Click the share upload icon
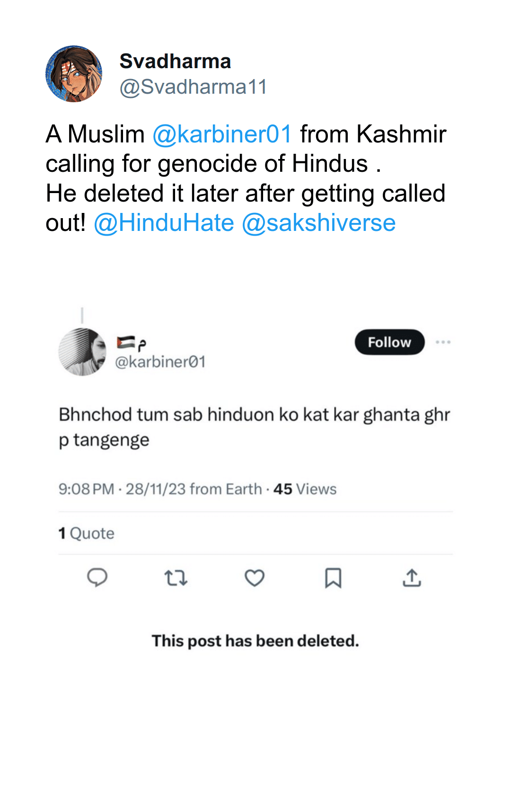This screenshot has height=812, width=511. coord(412,578)
